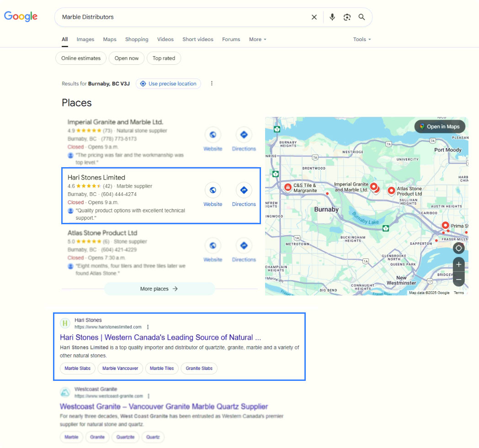Screen dimensions: 479x448
Task: Click the More places button
Action: (x=159, y=289)
